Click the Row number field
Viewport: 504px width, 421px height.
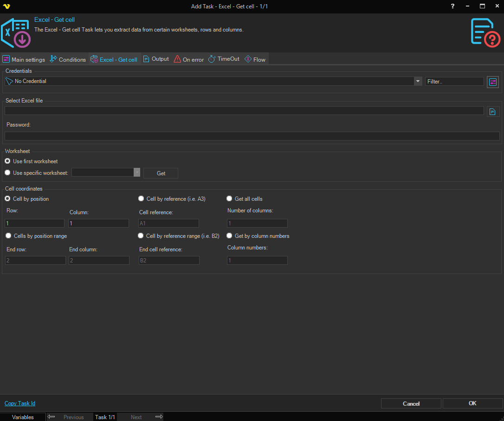click(x=35, y=223)
